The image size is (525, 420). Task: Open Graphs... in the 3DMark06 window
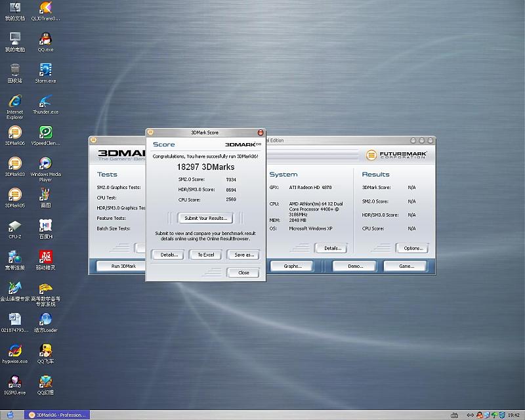click(293, 266)
